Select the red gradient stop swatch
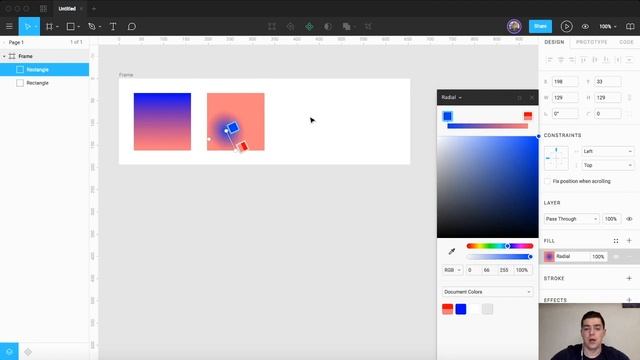 pyautogui.click(x=528, y=116)
